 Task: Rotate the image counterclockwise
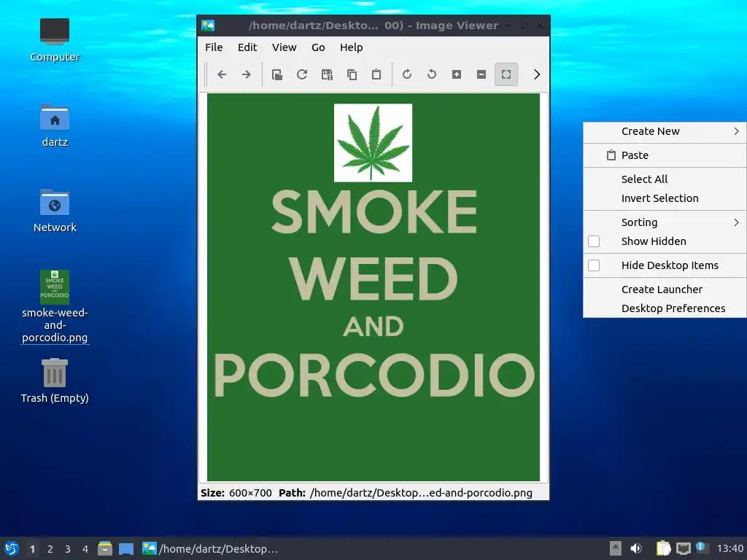point(432,74)
